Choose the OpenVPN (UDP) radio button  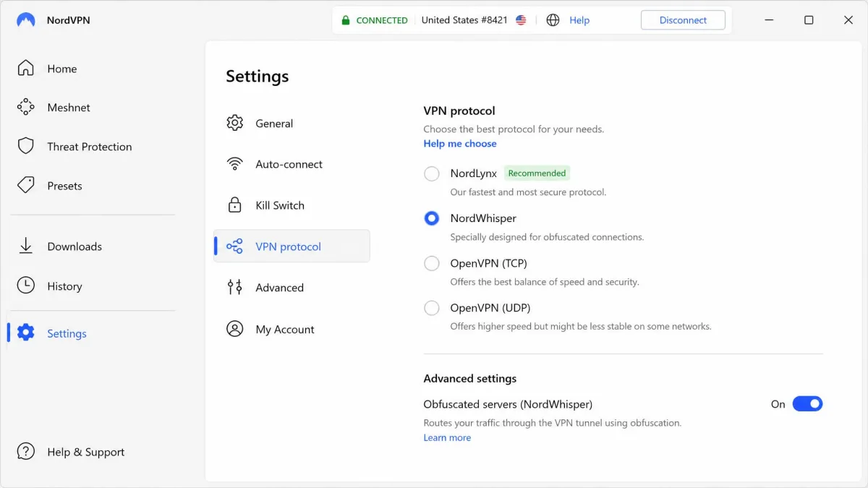click(x=432, y=308)
